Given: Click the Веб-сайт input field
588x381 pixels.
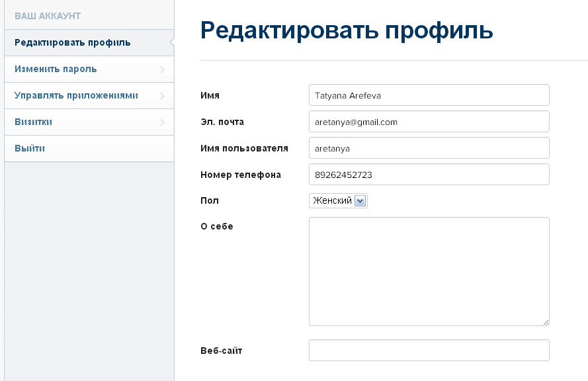Looking at the screenshot, I should 429,351.
